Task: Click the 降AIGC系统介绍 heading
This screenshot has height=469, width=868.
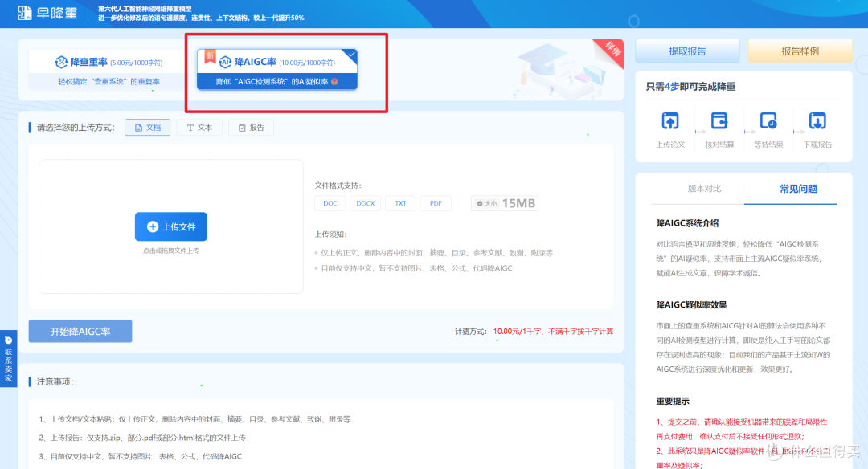Action: coord(687,223)
